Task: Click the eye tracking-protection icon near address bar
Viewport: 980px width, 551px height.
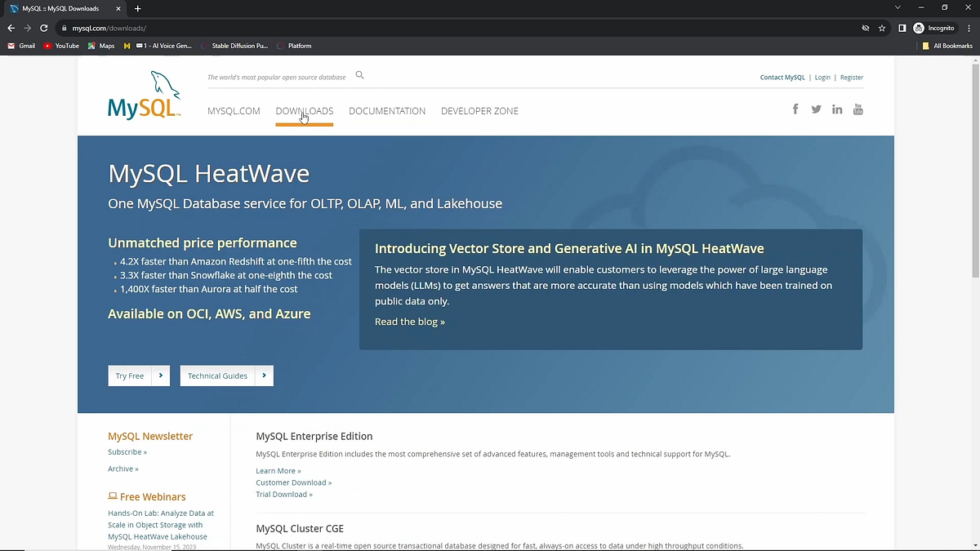Action: click(865, 27)
